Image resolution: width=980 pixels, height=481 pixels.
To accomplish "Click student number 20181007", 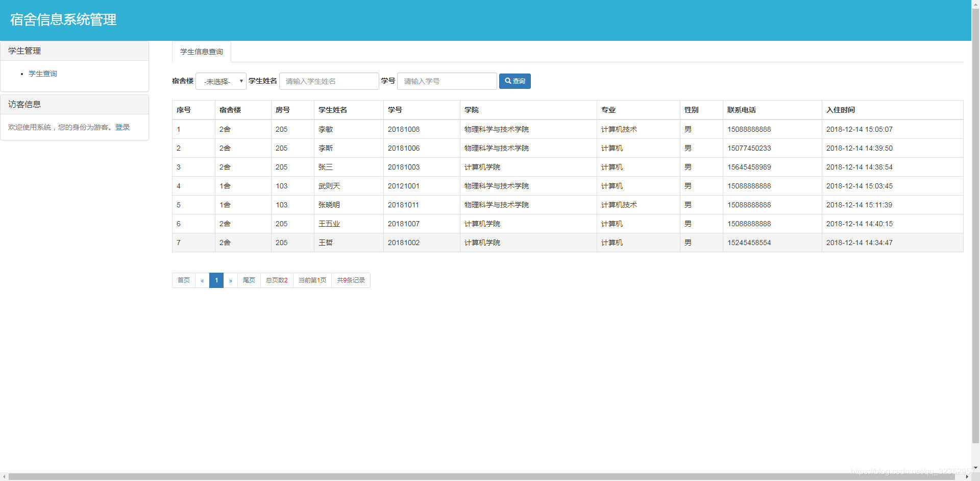I will coord(404,224).
